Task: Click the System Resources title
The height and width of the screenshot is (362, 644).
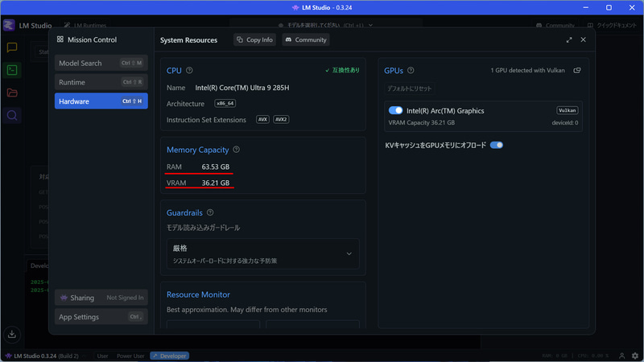Action: (188, 39)
